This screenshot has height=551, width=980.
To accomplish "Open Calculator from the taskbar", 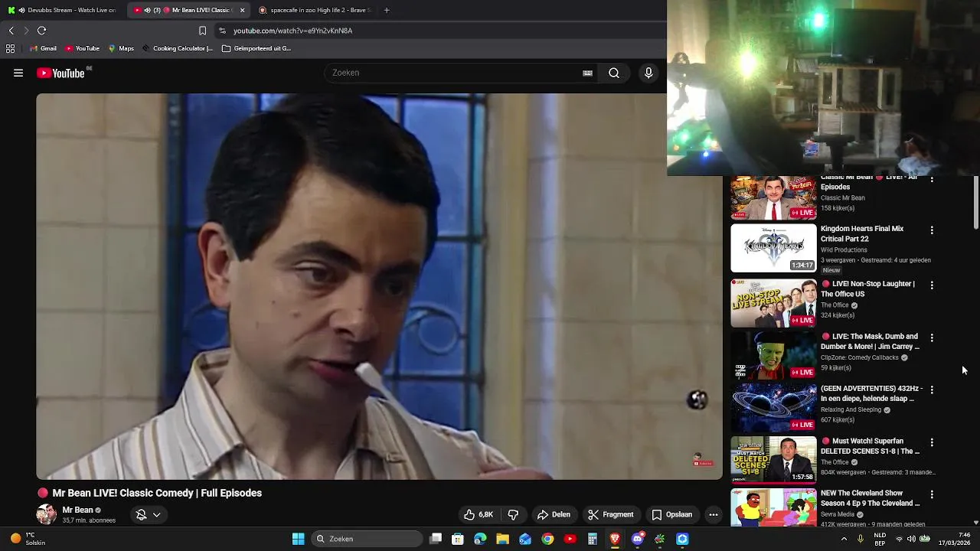I will [592, 539].
